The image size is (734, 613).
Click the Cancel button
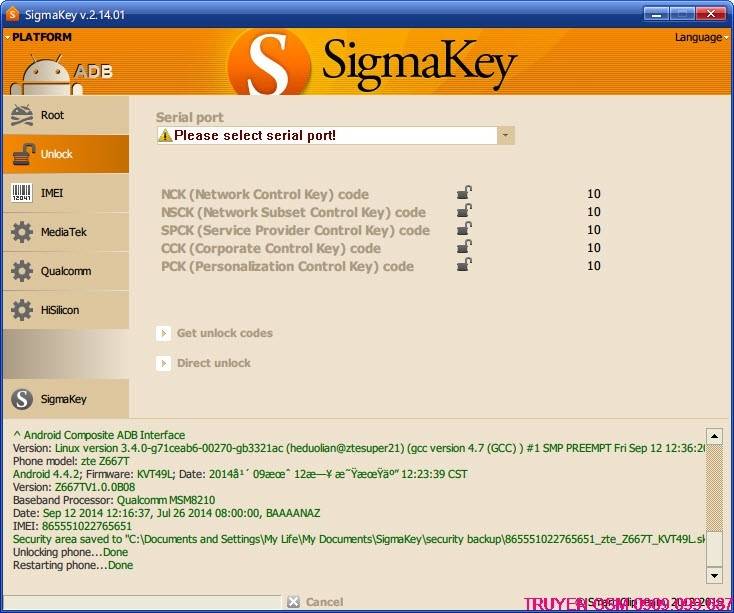coord(316,602)
